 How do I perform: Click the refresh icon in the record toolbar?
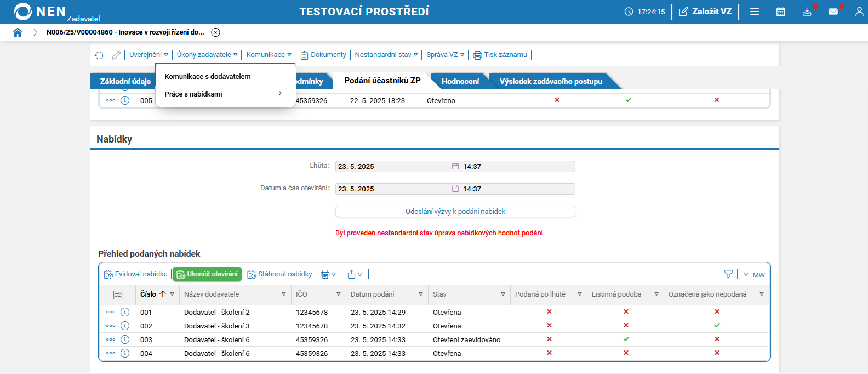tap(99, 55)
